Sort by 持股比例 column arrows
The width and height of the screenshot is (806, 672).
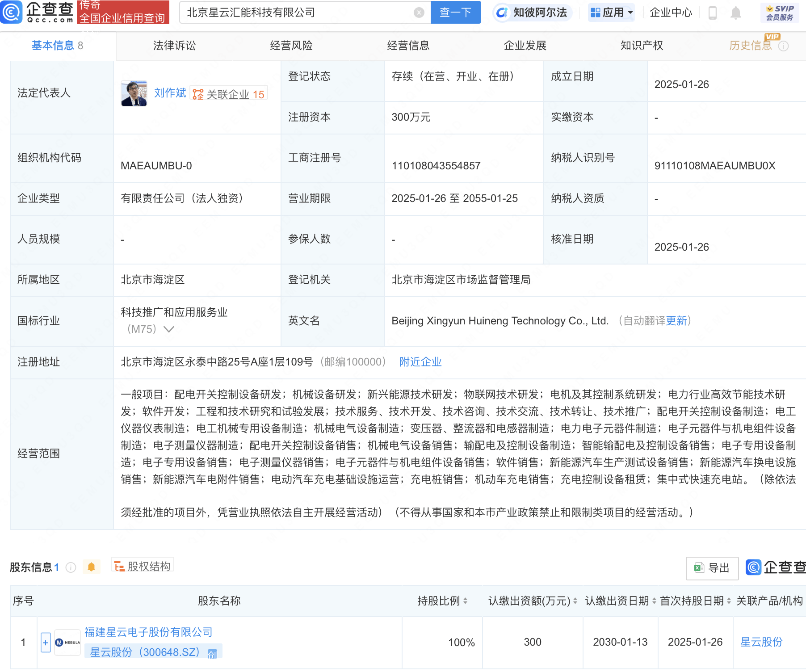pos(465,601)
